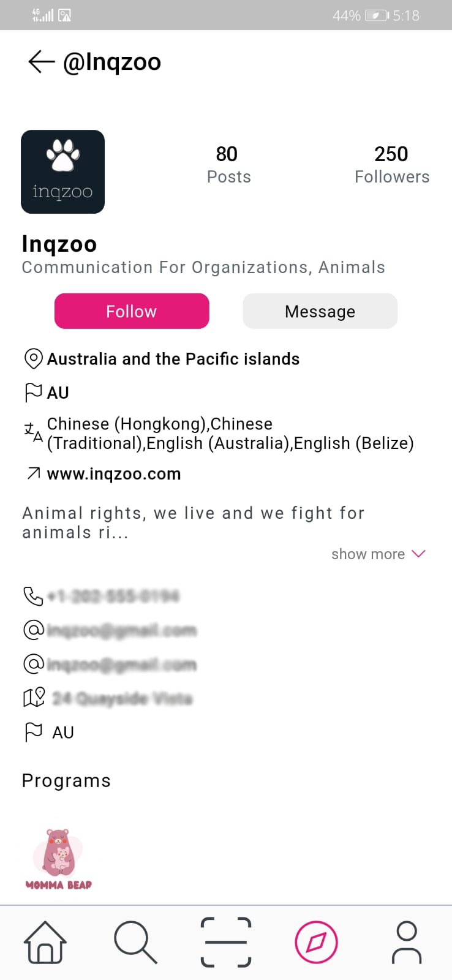This screenshot has width=452, height=980.
Task: Tap the phone handset icon
Action: [x=33, y=596]
